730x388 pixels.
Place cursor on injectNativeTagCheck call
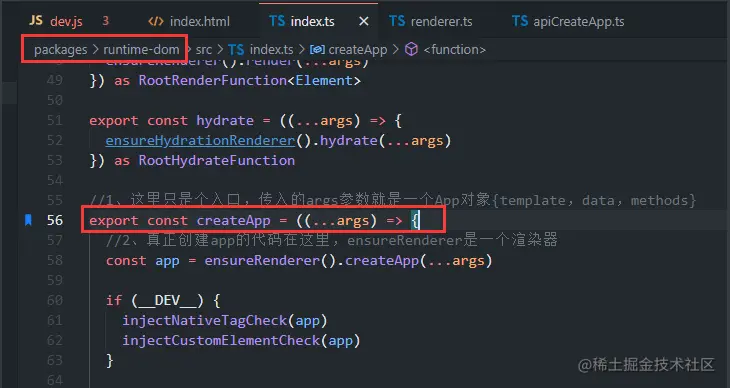pyautogui.click(x=204, y=320)
